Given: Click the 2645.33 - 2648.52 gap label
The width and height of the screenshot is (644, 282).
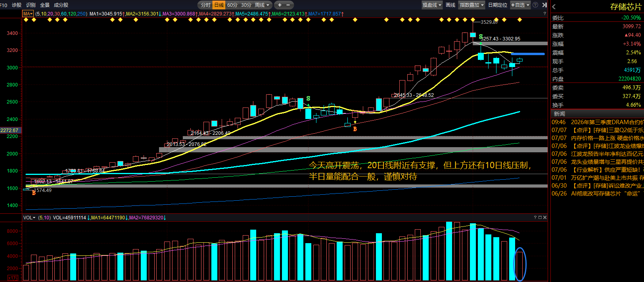Looking at the screenshot, I should (414, 95).
